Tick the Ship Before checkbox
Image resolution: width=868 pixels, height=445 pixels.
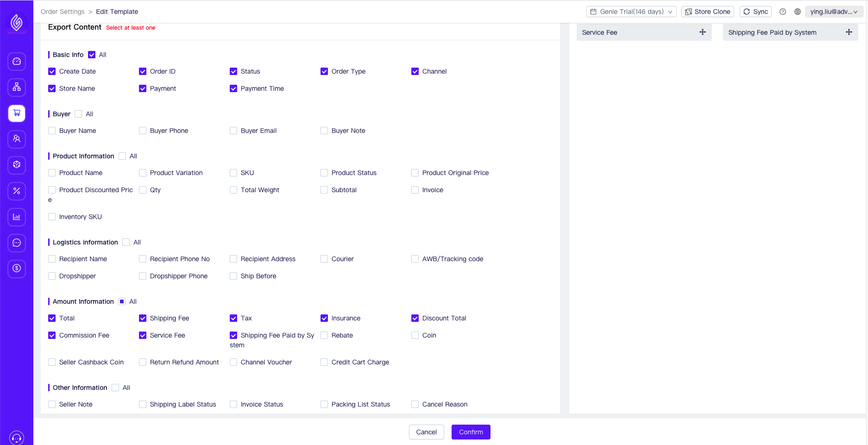(233, 276)
